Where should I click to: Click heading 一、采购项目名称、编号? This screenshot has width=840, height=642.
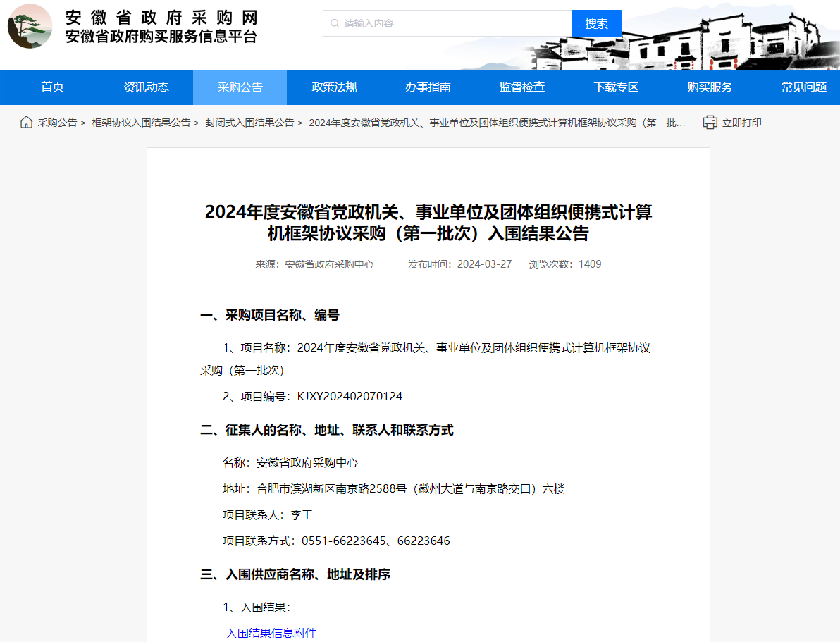click(270, 315)
